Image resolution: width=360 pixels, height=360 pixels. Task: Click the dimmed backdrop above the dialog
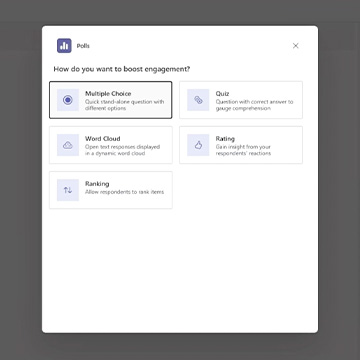[x=180, y=13]
